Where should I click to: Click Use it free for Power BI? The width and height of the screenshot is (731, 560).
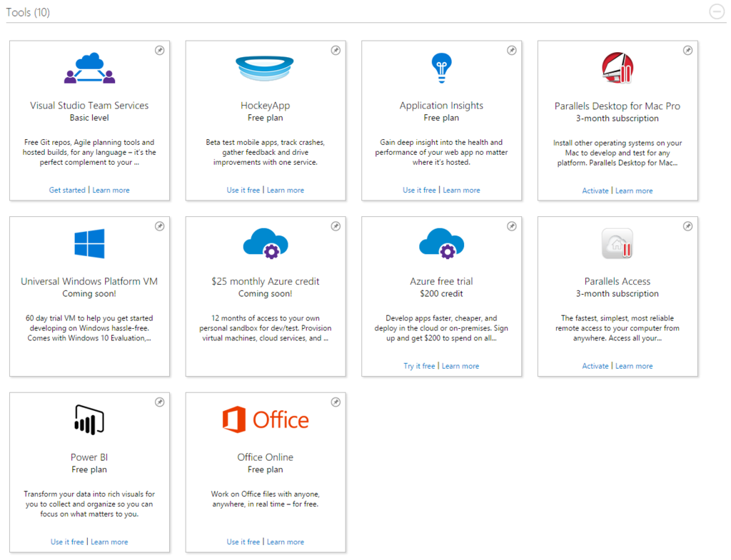(67, 542)
